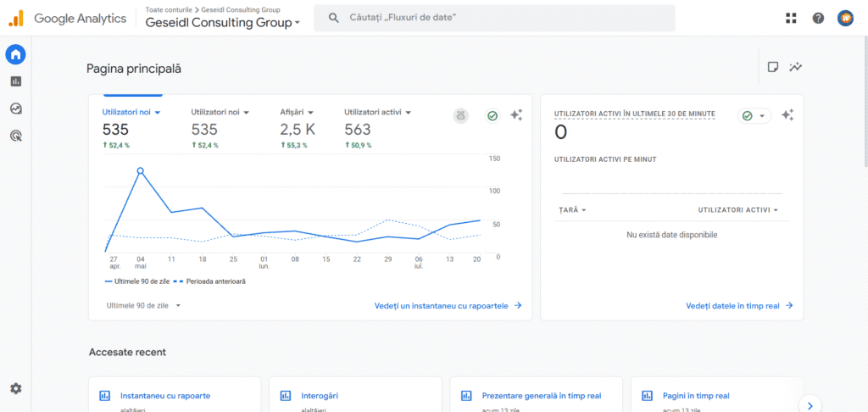Open the Help question mark icon
The height and width of the screenshot is (412, 868).
tap(818, 18)
